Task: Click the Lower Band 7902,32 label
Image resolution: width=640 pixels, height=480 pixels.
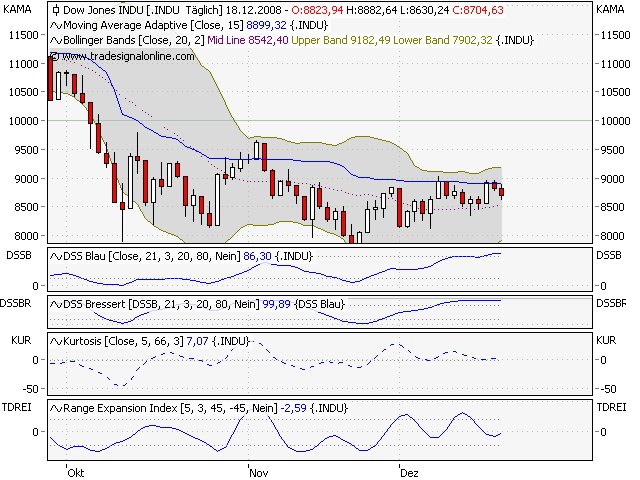Action: (x=443, y=41)
